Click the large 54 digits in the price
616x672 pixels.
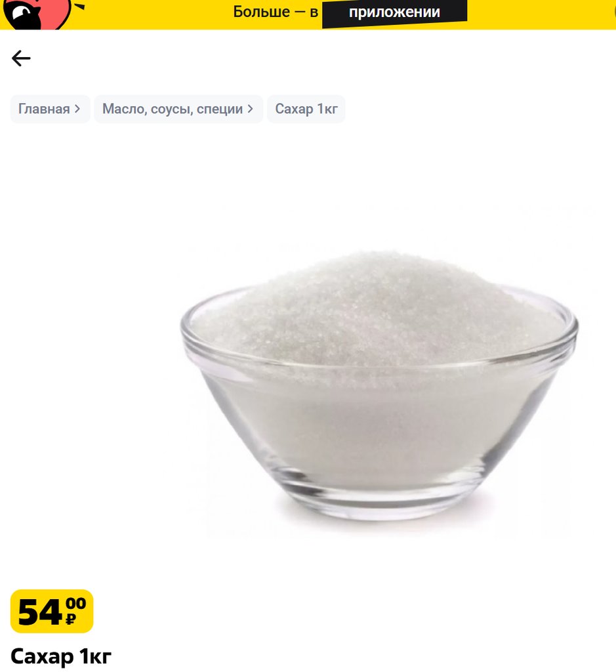click(x=41, y=612)
